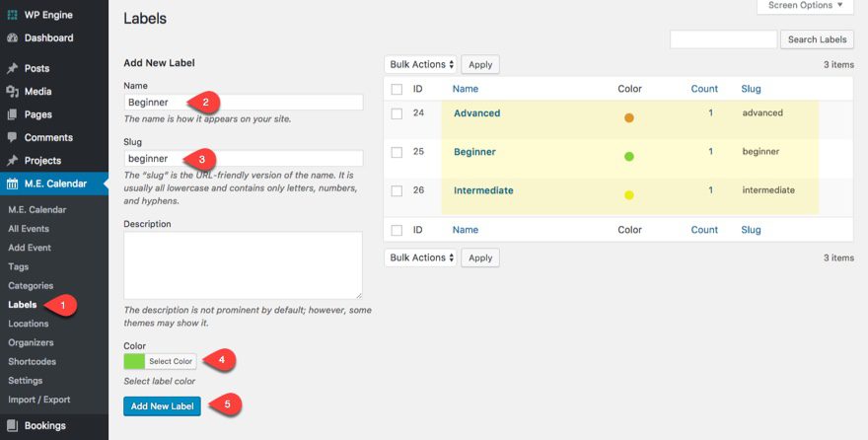Open the Dashboard gauge icon
Screen dimensions: 868x440
point(12,38)
